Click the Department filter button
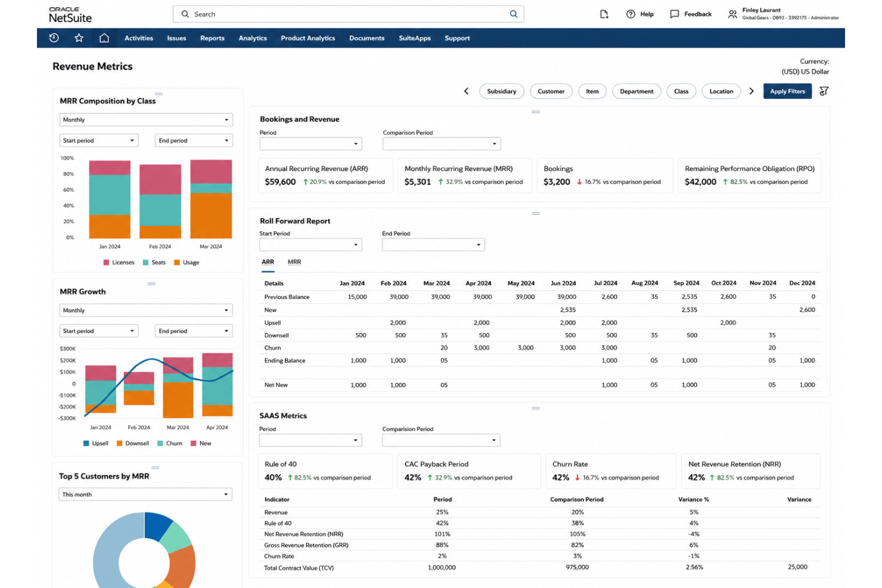Screen dimensions: 882x588 click(x=636, y=91)
